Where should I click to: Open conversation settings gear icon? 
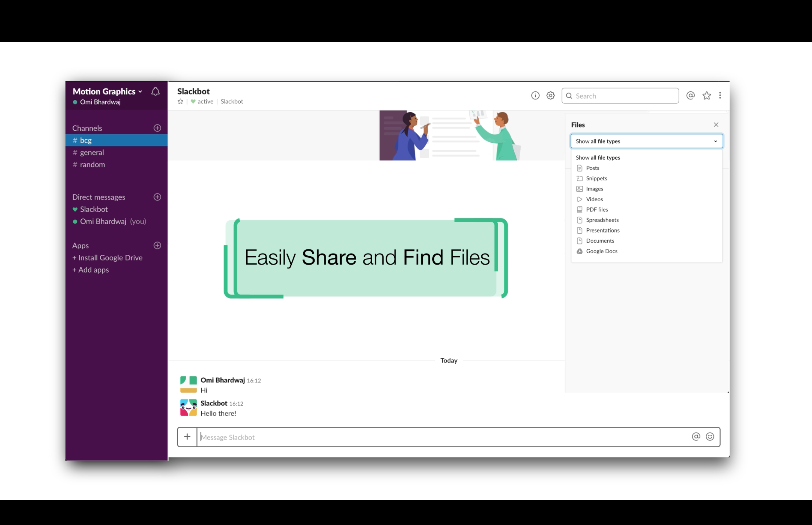(550, 96)
